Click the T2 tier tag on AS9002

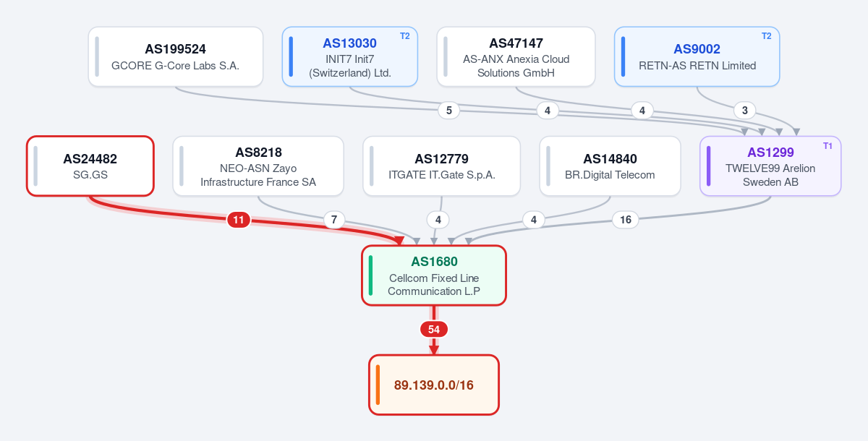click(767, 36)
